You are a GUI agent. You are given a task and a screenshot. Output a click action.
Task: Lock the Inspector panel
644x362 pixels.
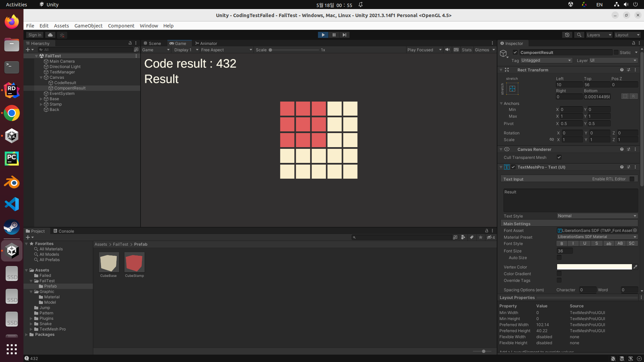pos(634,43)
